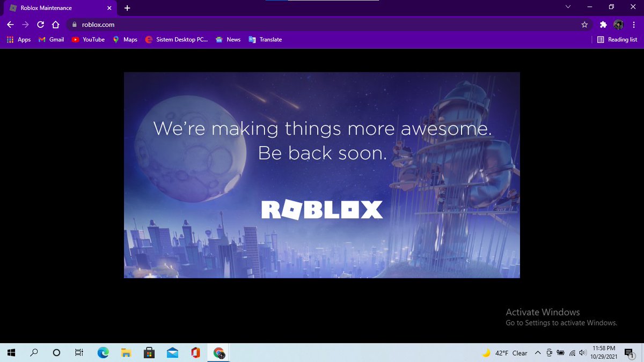The image size is (644, 362).
Task: Open the Gmail bookmark
Action: 51,40
